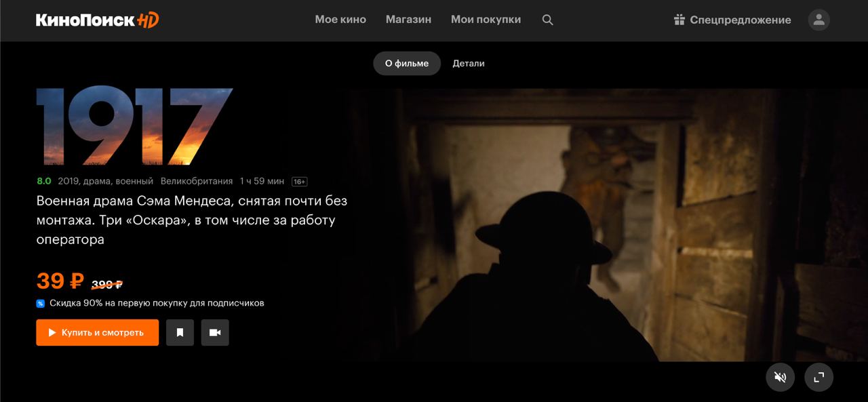Open the Спецпредложение link

tap(741, 20)
